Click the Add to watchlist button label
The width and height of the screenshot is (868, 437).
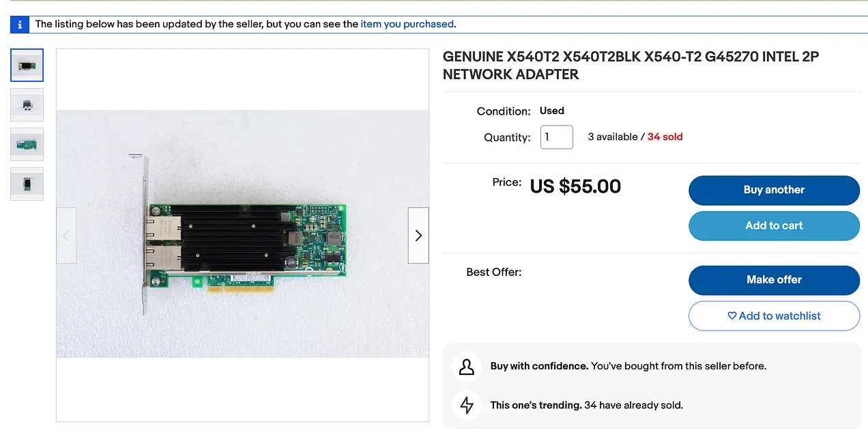click(780, 316)
